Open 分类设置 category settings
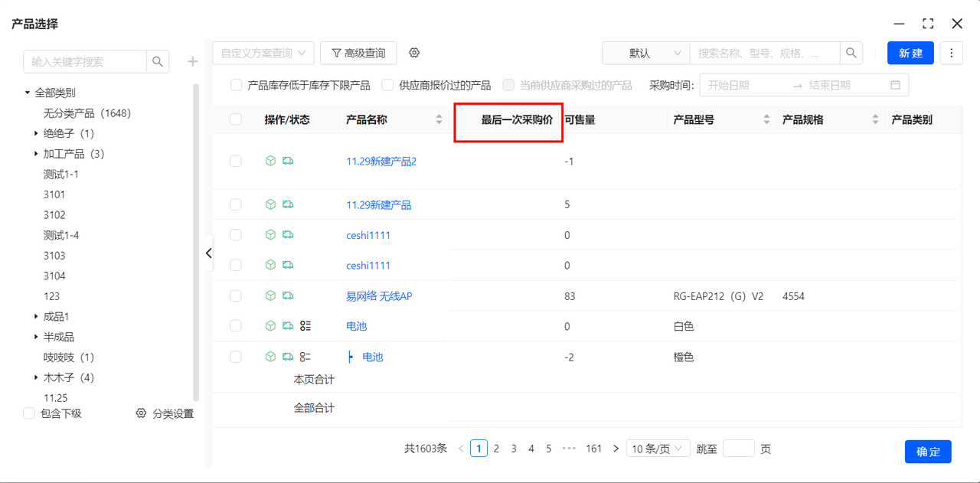This screenshot has width=980, height=483. click(x=165, y=413)
